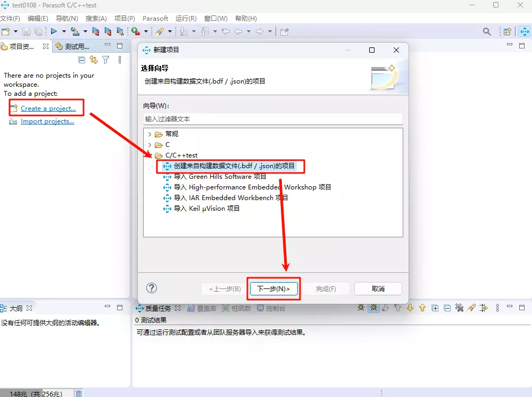
Task: Click Collapse All icon in project explorer
Action: click(x=82, y=60)
